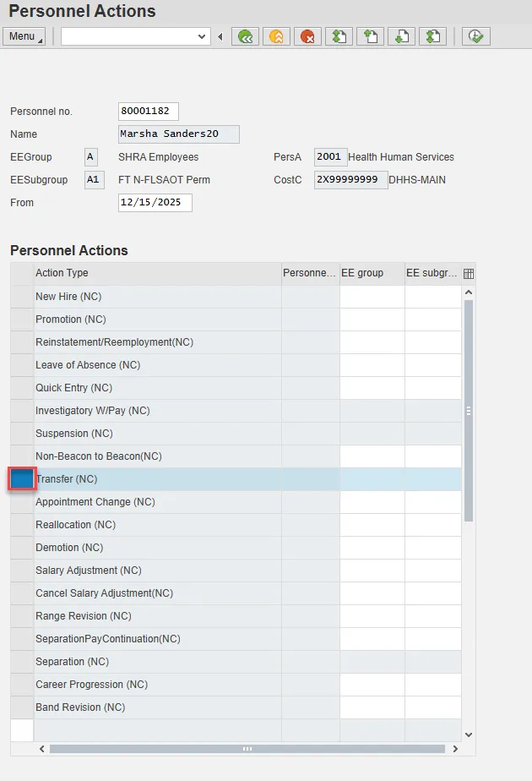Click the Action Type column header

point(156,273)
